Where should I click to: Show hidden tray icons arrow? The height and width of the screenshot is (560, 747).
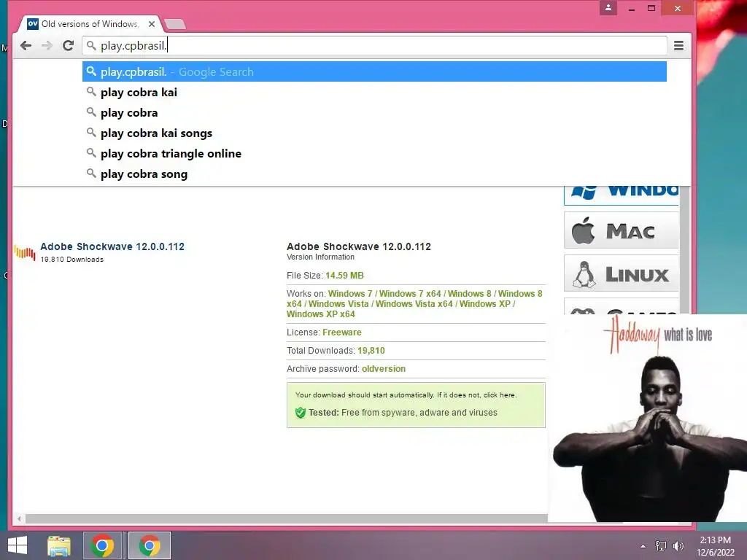coord(643,546)
